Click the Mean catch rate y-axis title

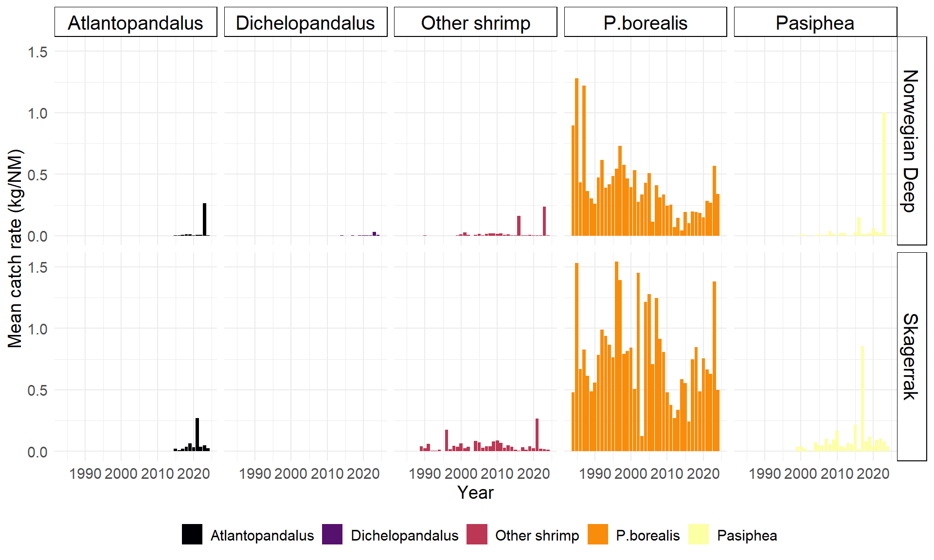point(16,248)
